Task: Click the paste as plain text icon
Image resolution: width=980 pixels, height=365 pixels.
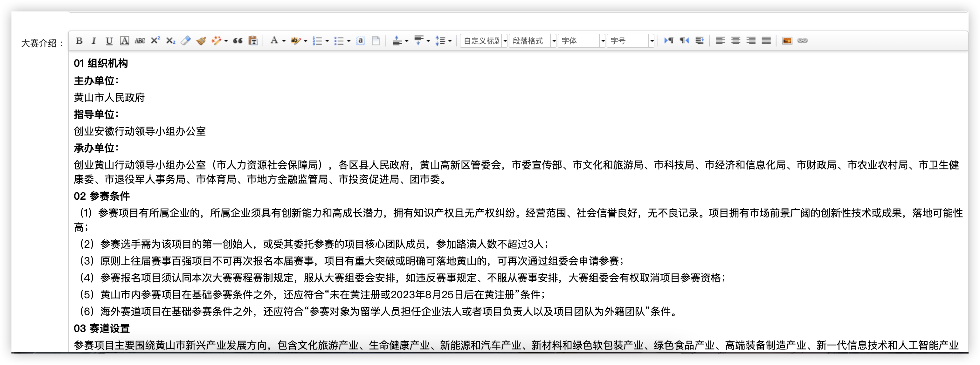Action: (x=253, y=41)
